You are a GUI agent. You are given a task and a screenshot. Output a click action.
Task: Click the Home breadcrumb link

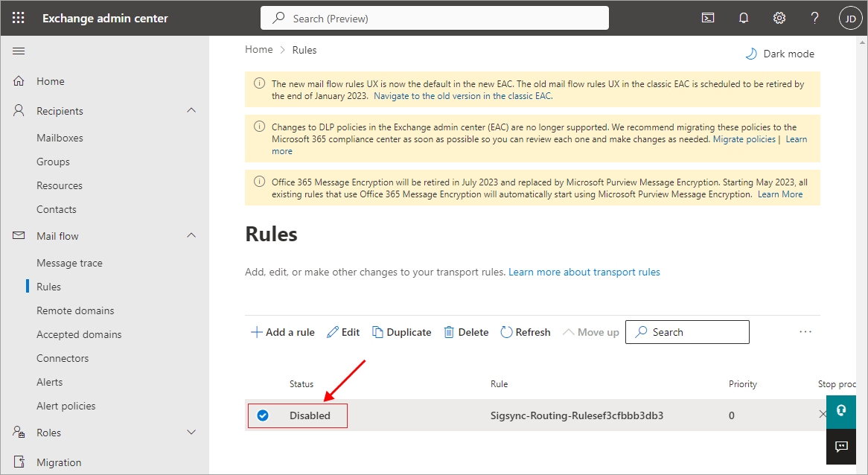coord(259,50)
